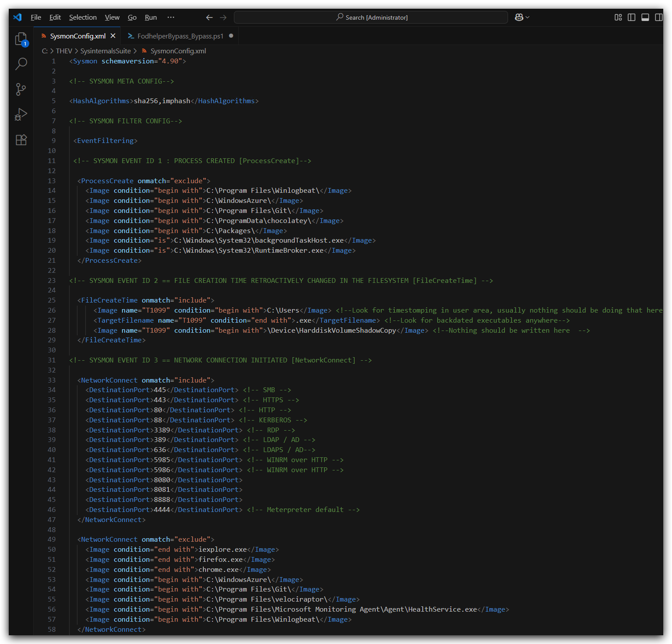Click line number 13 in the gutter
672x644 pixels.
pyautogui.click(x=52, y=181)
